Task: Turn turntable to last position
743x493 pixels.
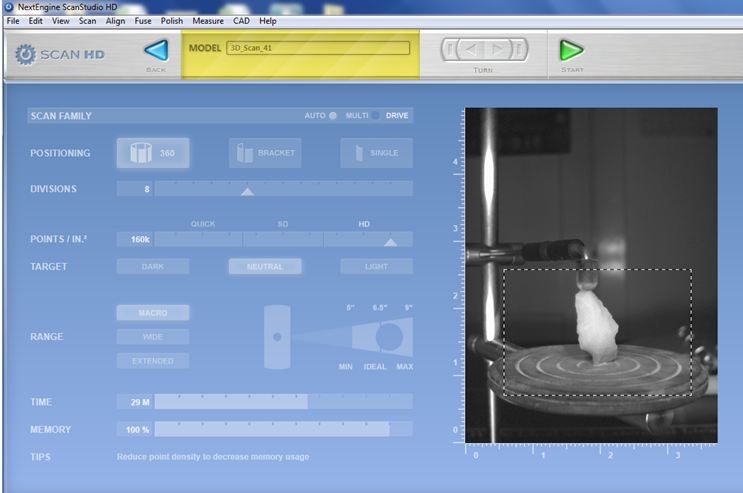Action: pos(519,49)
